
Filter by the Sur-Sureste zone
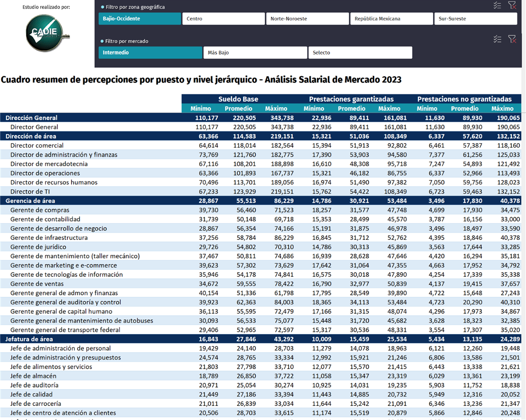[475, 19]
